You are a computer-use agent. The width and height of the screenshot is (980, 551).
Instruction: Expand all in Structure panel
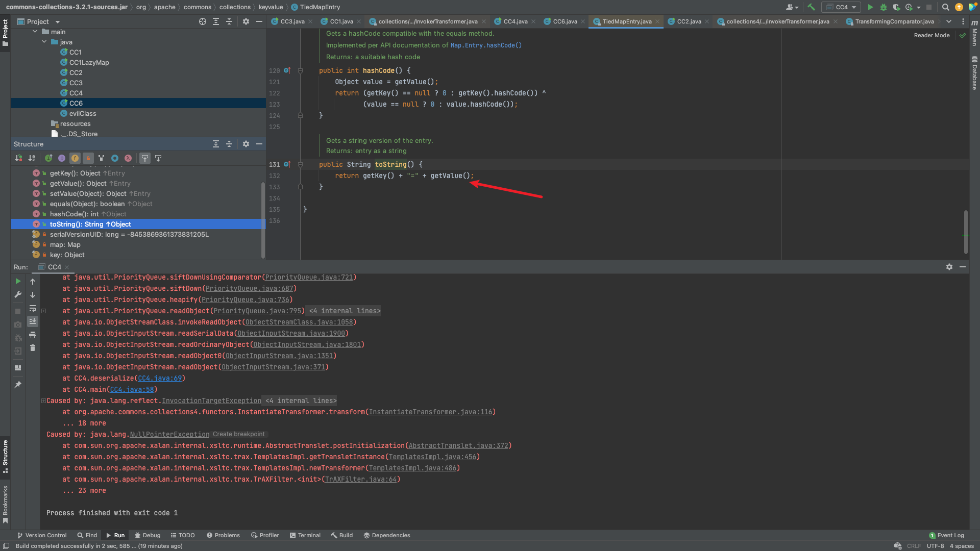216,144
